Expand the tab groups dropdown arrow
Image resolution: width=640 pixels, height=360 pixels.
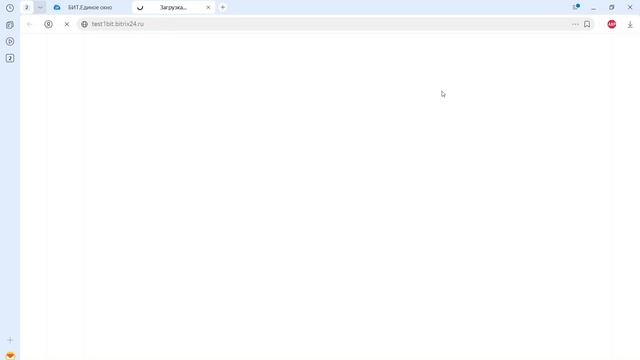40,7
